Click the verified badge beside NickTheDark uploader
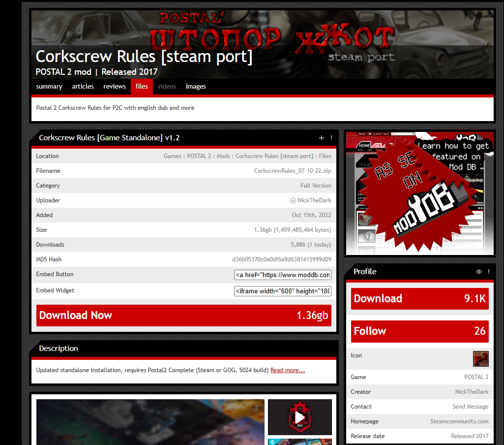This screenshot has height=445, width=504. [293, 200]
